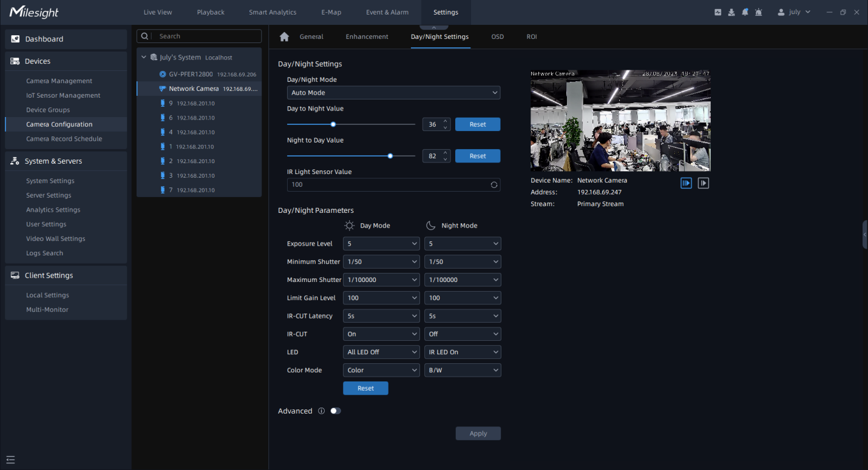868x470 pixels.
Task: Open the Day/Night Mode dropdown
Action: (x=393, y=93)
